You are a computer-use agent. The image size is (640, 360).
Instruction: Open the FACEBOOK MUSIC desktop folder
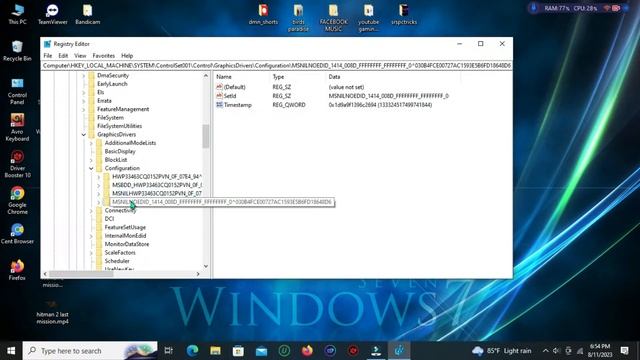coord(333,18)
